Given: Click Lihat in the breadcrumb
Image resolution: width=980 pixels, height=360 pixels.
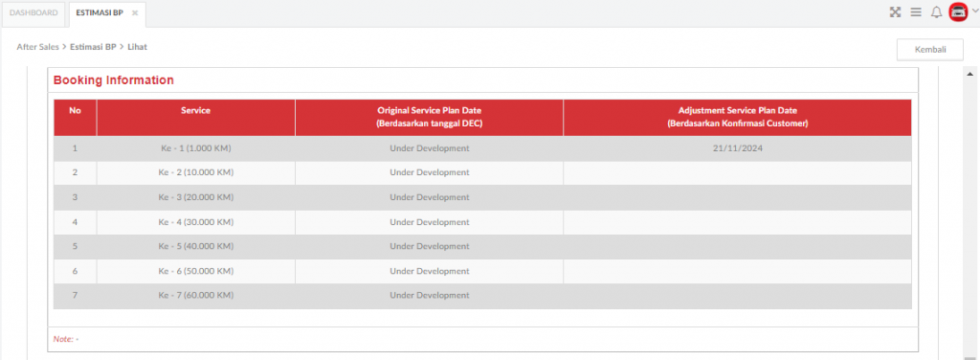Looking at the screenshot, I should tap(138, 46).
